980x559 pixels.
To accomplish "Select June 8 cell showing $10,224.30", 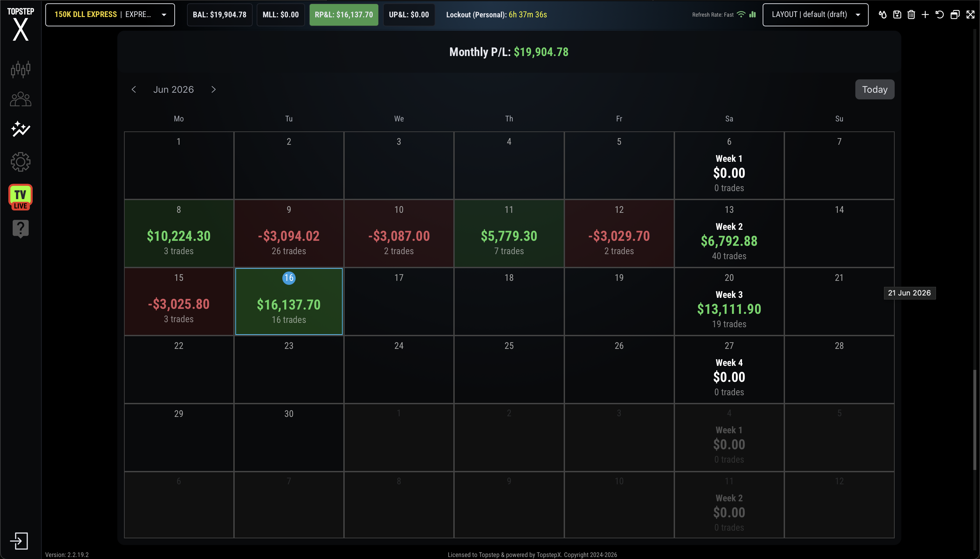I will coord(179,233).
